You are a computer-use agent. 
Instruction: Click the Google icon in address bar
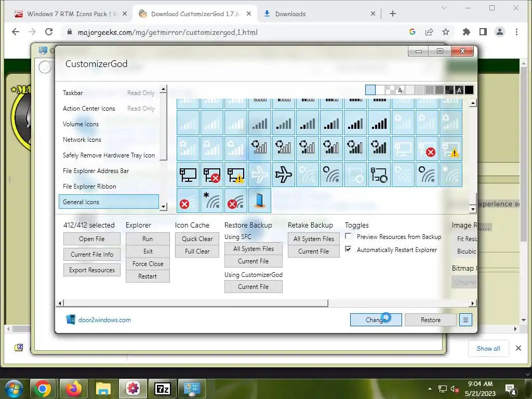click(x=412, y=32)
